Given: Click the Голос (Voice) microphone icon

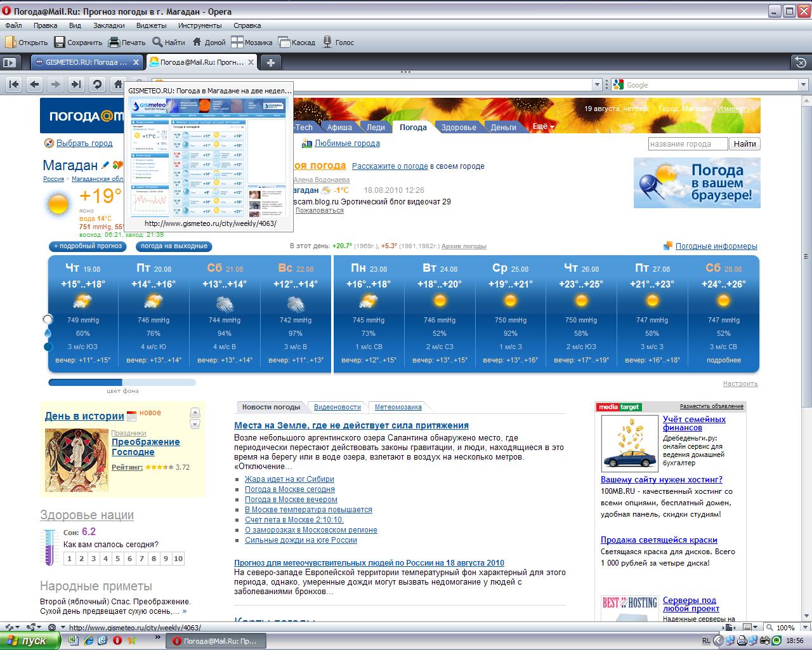Looking at the screenshot, I should tap(327, 43).
